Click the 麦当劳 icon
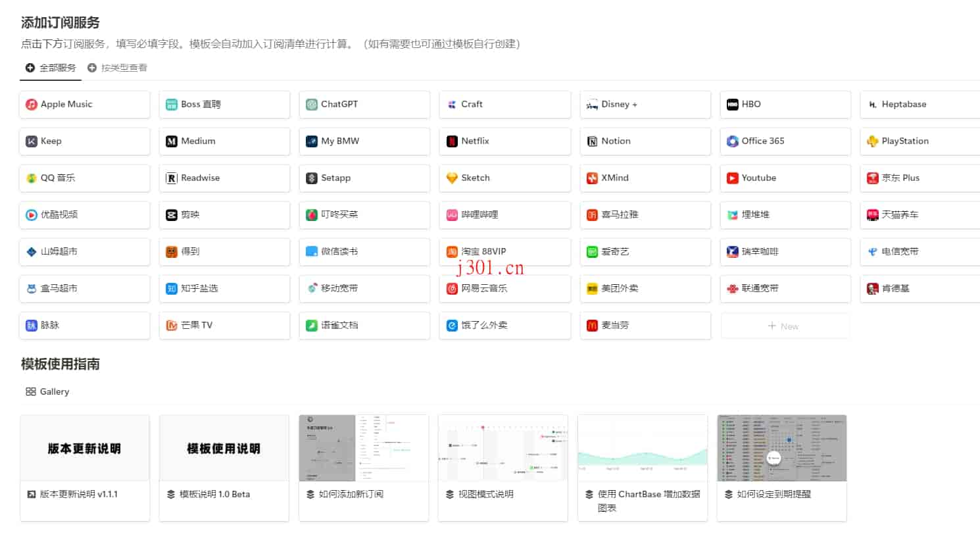Viewport: 980px width, 546px height. tap(592, 326)
